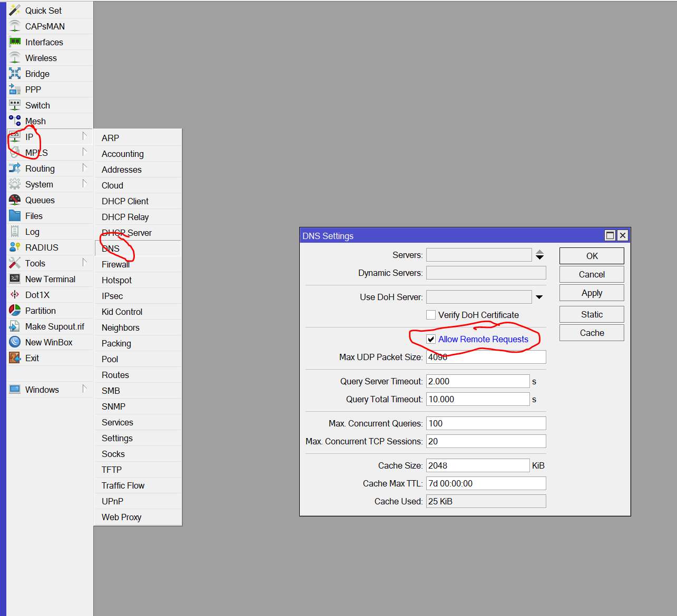Click the Interfaces card icon
Viewport: 677px width, 616px height.
15,42
